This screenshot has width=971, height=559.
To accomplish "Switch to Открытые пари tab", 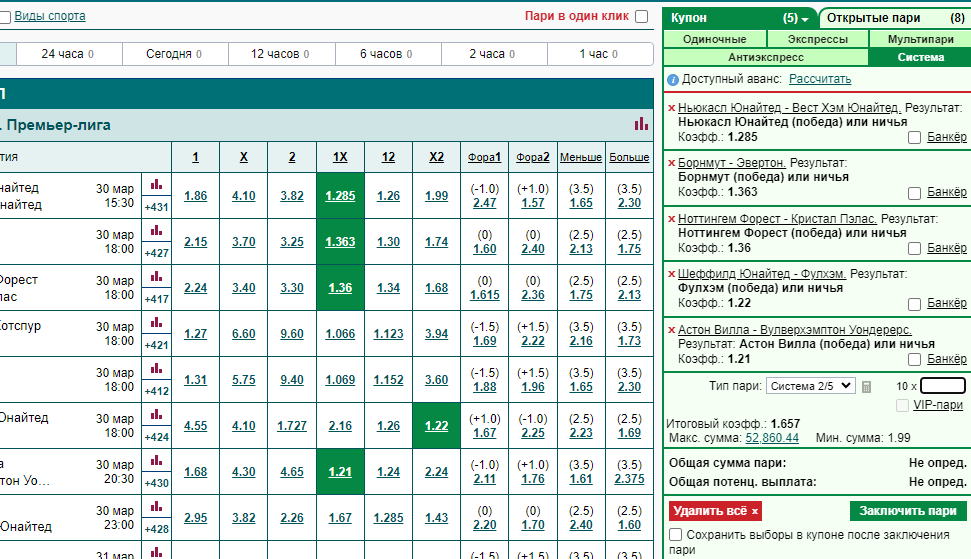I will tap(895, 18).
